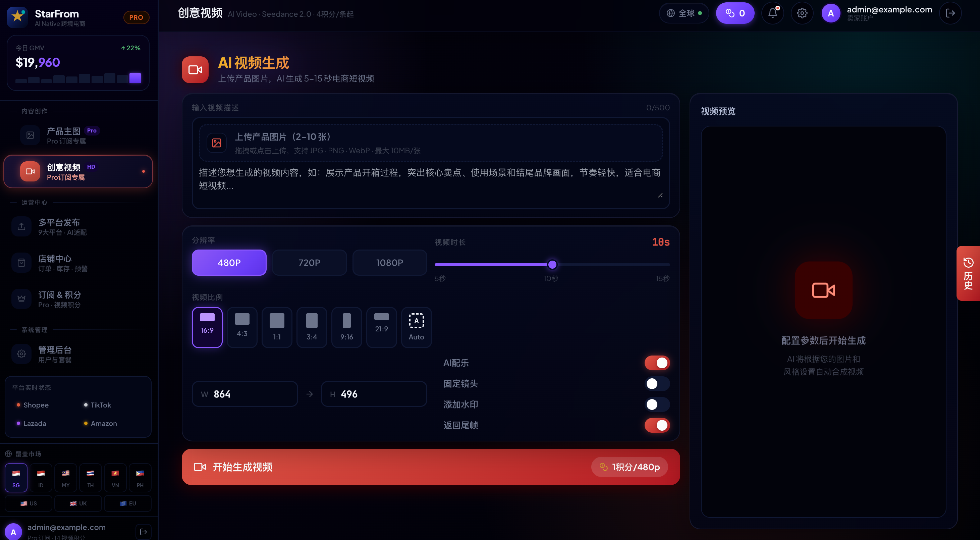This screenshot has height=540, width=980.
Task: Select 16:9 aspect ratio
Action: (x=207, y=327)
